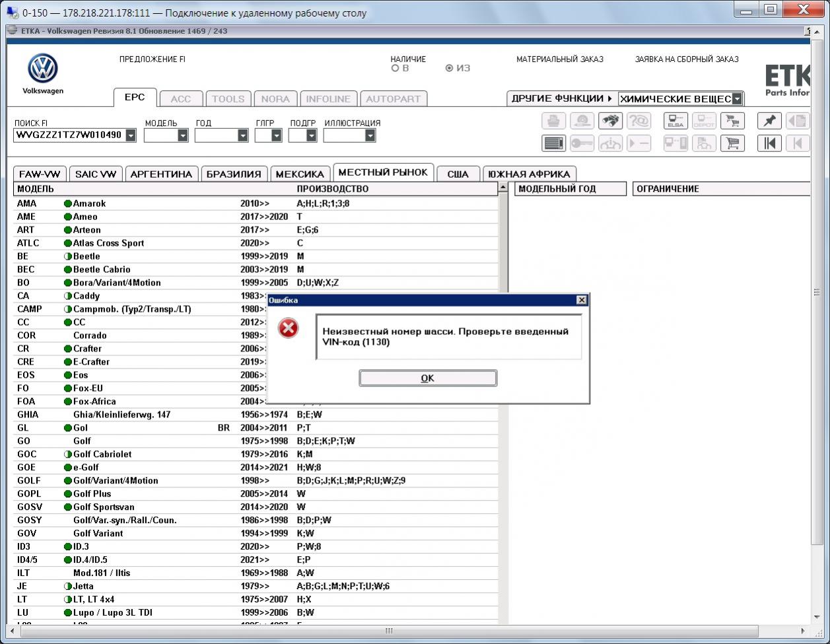The height and width of the screenshot is (644, 830).
Task: Select the БРАЗИЛИЯ market tab
Action: point(234,174)
